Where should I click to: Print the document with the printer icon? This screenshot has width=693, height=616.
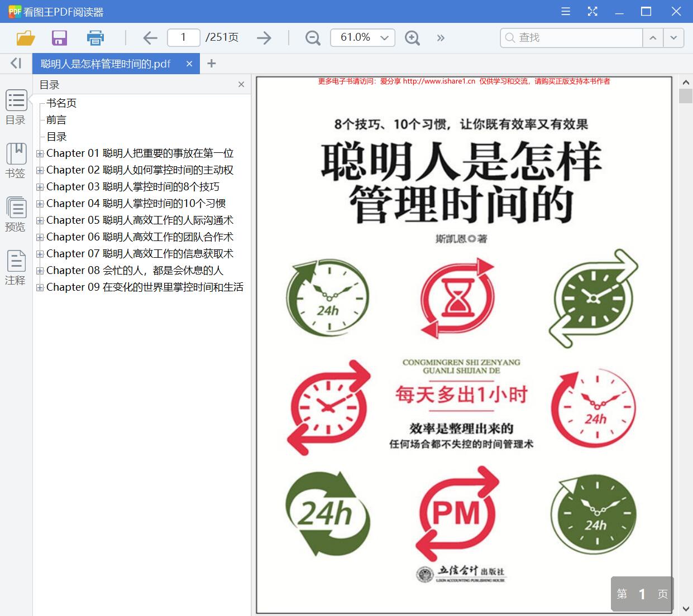[x=95, y=38]
